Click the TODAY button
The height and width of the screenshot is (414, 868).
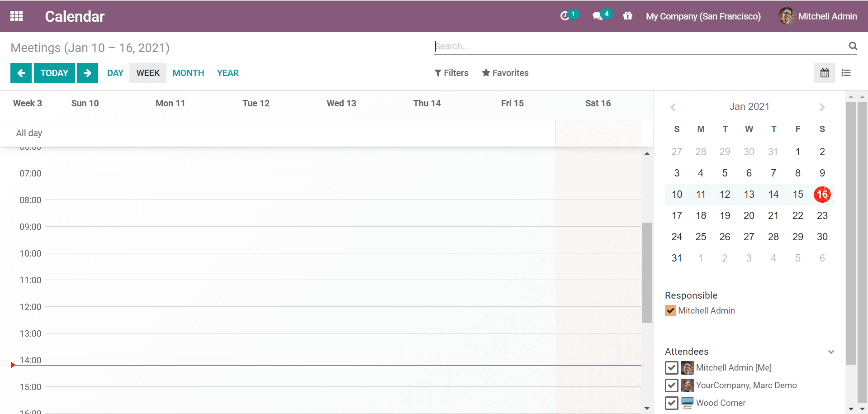point(54,73)
